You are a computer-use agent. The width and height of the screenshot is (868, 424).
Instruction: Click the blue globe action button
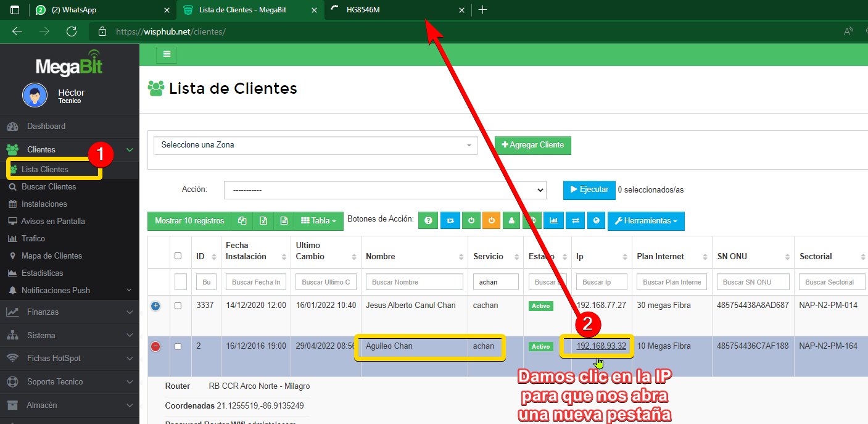pos(595,220)
